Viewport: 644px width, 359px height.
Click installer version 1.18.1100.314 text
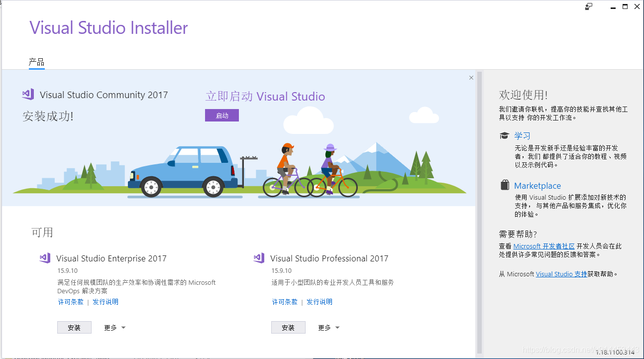[x=615, y=352]
